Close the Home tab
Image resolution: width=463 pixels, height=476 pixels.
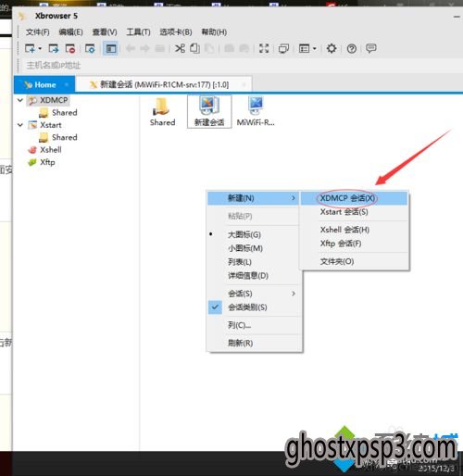point(66,84)
